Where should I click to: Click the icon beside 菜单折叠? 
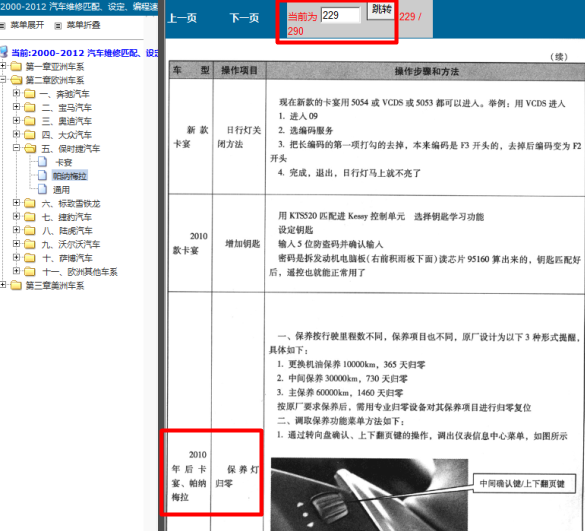[x=58, y=26]
